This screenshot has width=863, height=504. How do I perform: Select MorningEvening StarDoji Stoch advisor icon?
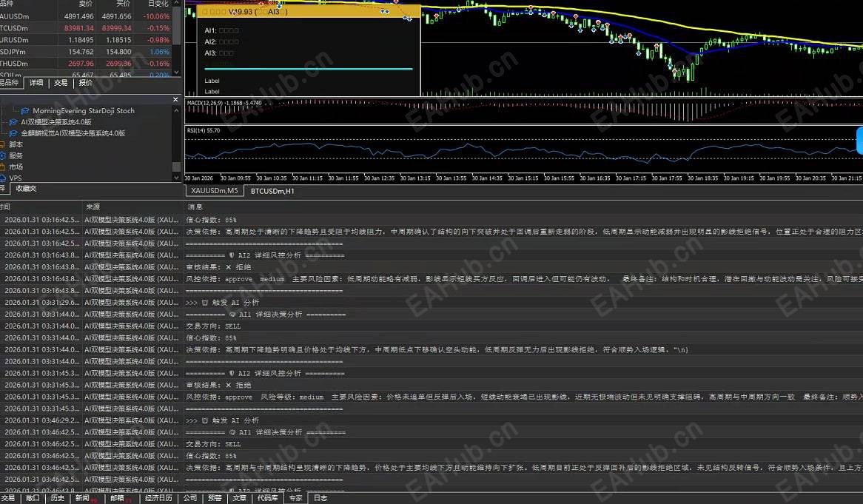tap(24, 110)
